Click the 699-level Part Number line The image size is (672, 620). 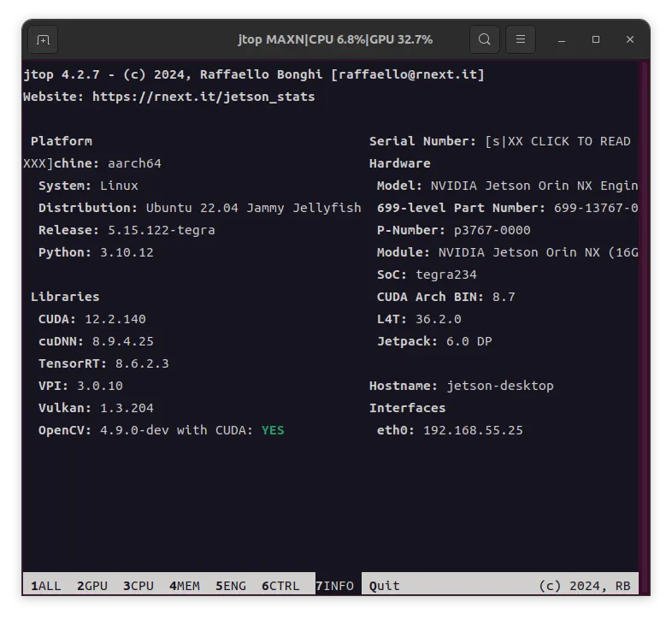[508, 208]
